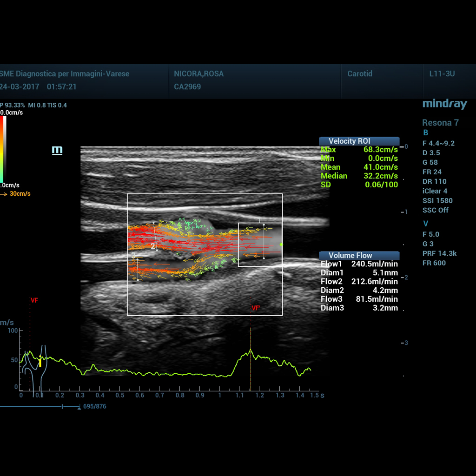
Task: Click the Carotid exam type label
Action: click(x=360, y=73)
